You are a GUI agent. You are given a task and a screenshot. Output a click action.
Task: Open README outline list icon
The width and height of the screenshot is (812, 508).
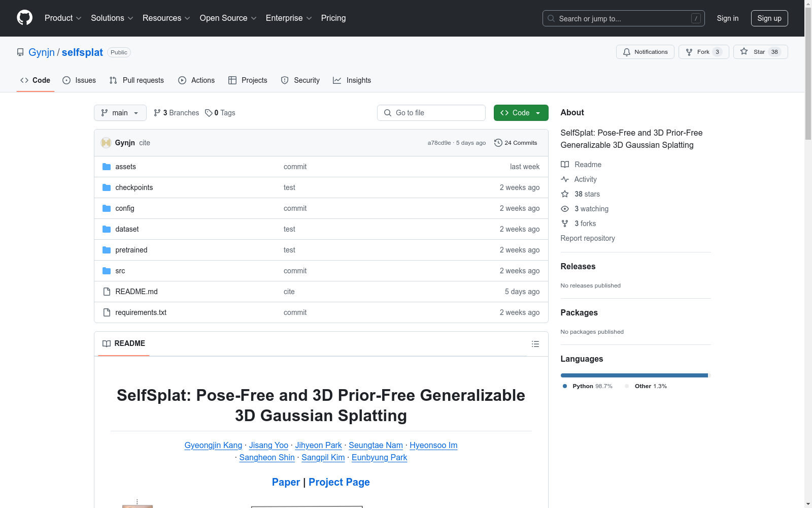pyautogui.click(x=535, y=344)
